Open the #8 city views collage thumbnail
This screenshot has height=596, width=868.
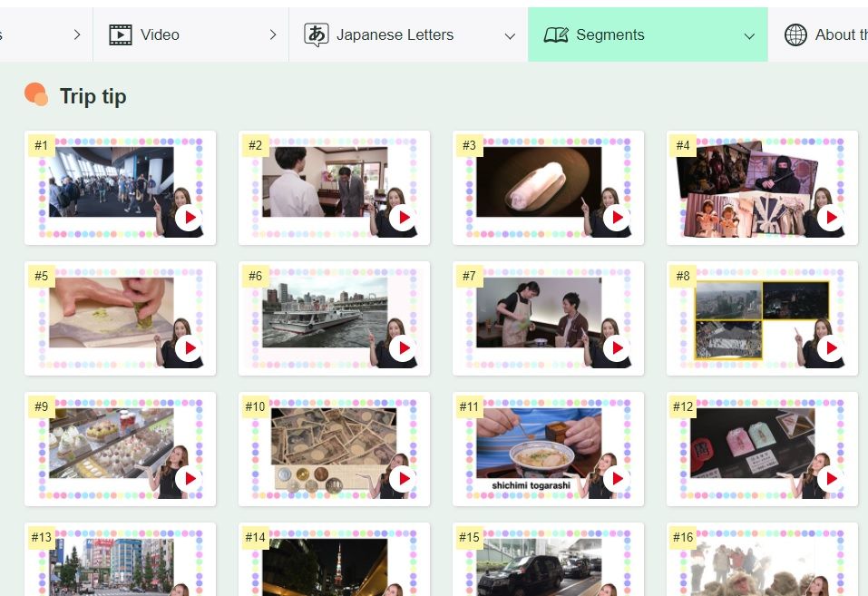[x=762, y=318]
